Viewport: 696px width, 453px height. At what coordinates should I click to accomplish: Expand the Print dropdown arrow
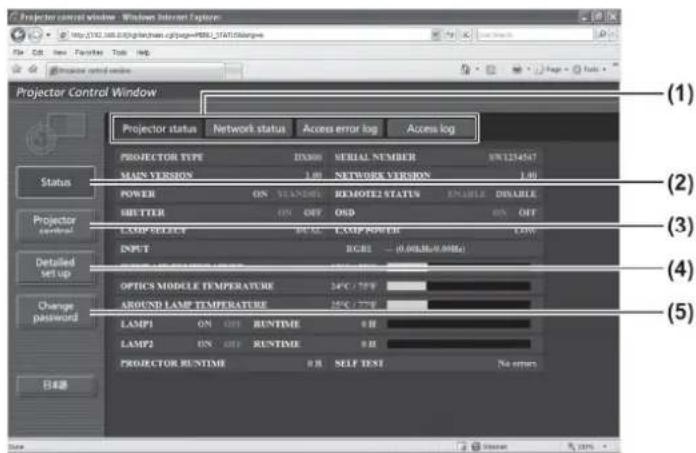pyautogui.click(x=529, y=69)
